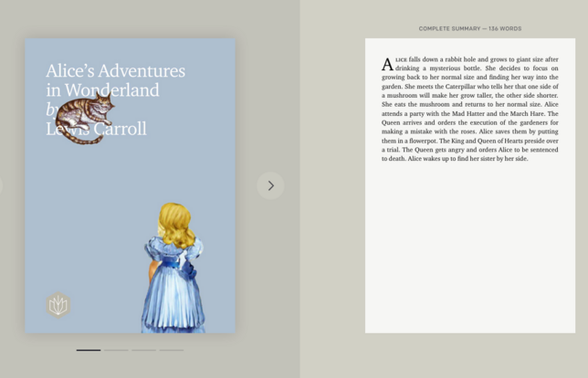Viewport: 588px width, 378px height.
Task: Click the large drop-cap letter A
Action: pyautogui.click(x=387, y=65)
